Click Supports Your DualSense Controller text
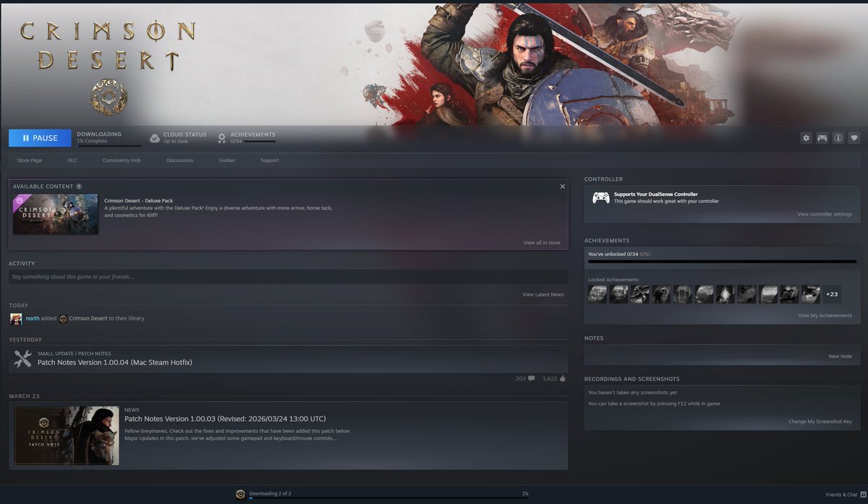The width and height of the screenshot is (868, 504). pyautogui.click(x=656, y=195)
